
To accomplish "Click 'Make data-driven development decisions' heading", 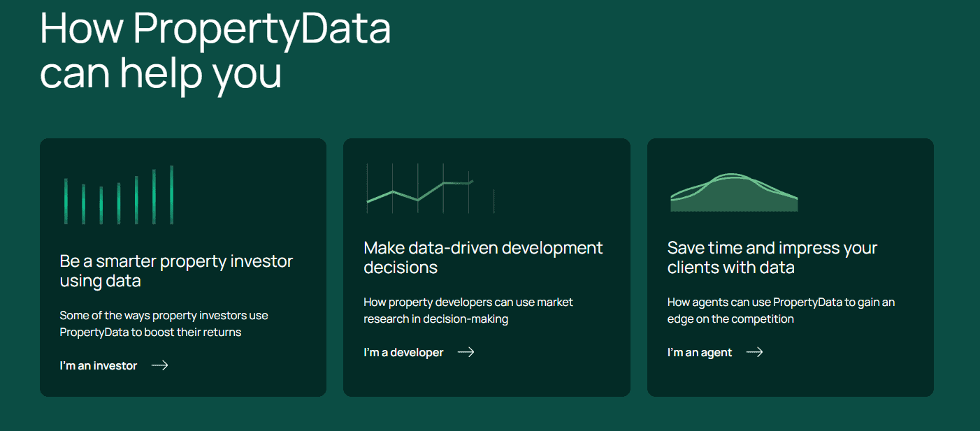I will (483, 257).
